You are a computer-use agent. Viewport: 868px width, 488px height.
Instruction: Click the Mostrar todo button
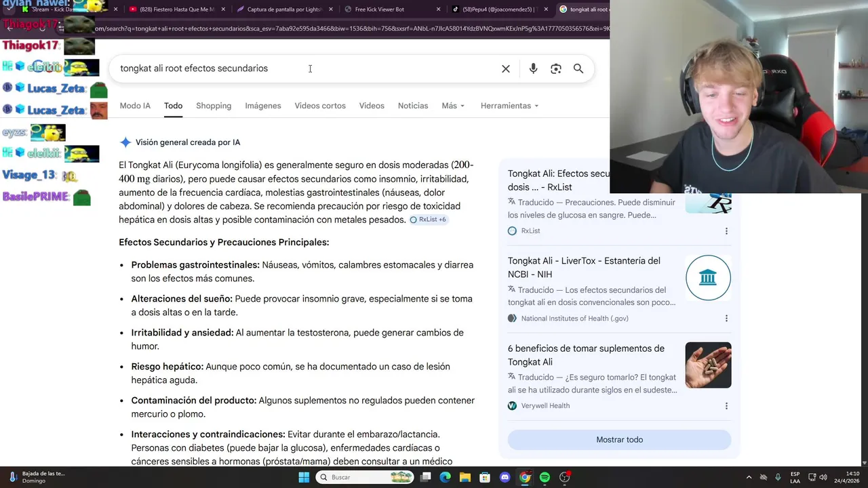620,440
